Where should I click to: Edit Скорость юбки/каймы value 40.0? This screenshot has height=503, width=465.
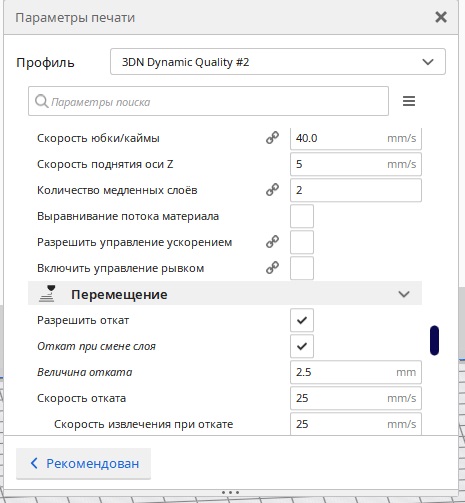tap(356, 138)
